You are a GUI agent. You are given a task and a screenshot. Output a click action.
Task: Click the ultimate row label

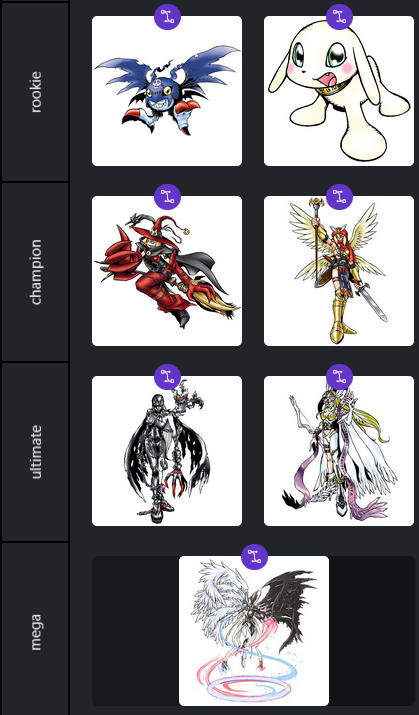36,452
